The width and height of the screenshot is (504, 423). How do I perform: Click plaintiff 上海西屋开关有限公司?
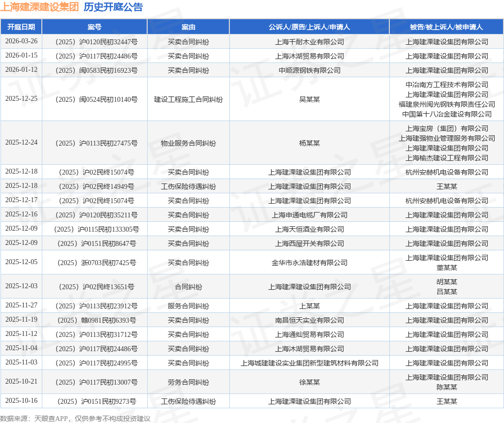[x=309, y=243]
